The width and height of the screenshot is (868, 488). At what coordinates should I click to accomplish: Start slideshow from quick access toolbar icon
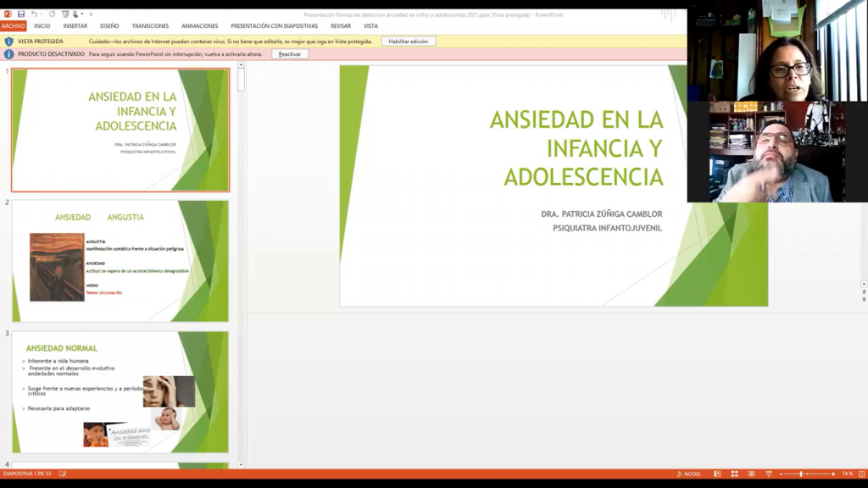[65, 14]
